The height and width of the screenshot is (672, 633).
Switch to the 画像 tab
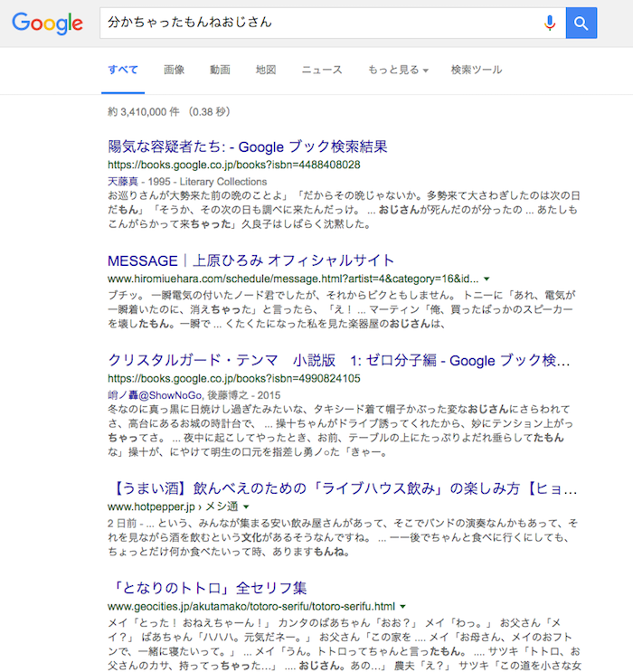click(x=174, y=70)
